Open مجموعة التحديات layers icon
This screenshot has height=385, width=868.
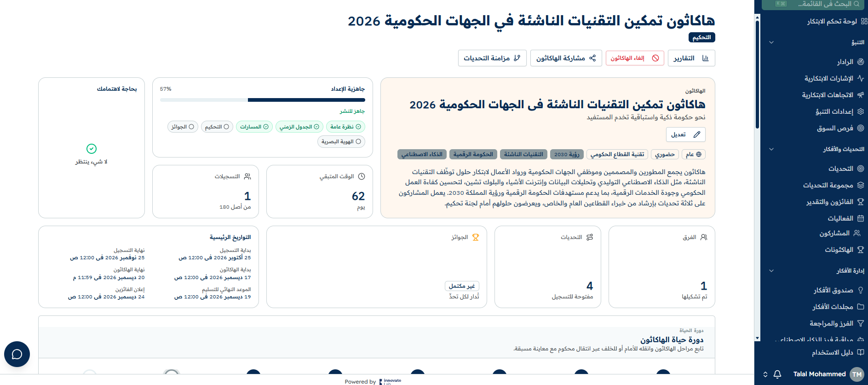861,185
